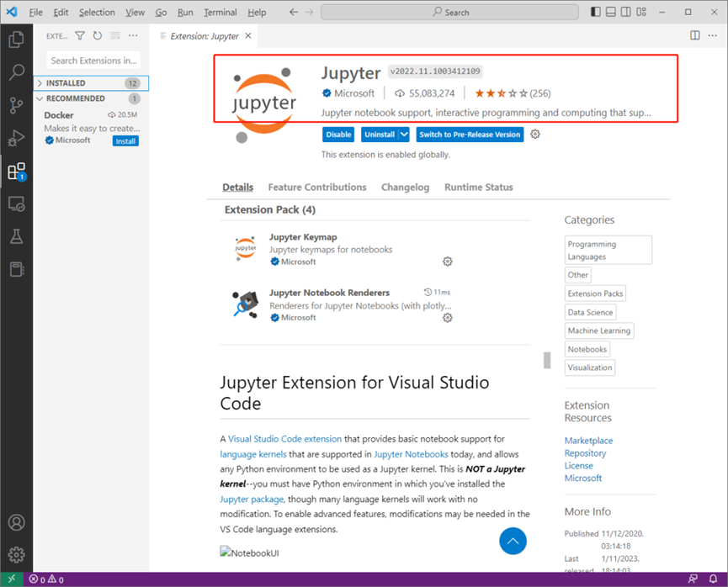
Task: Click the Customize Layout icon
Action: tap(641, 12)
